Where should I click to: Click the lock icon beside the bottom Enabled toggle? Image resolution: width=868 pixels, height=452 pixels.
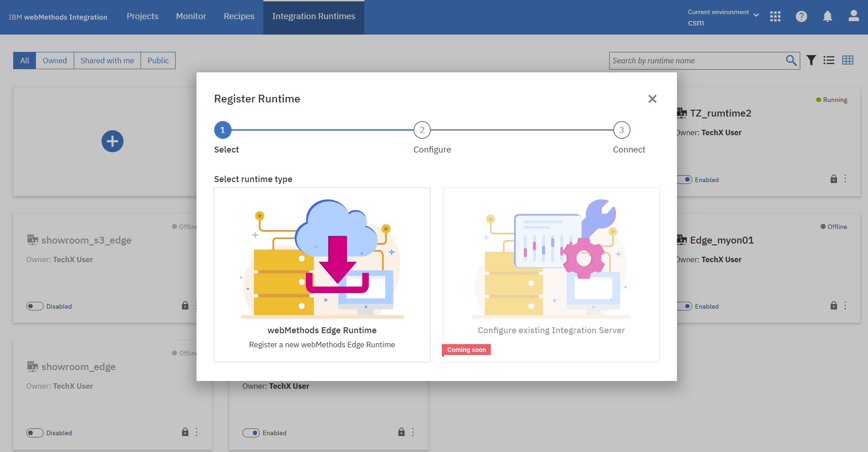401,432
